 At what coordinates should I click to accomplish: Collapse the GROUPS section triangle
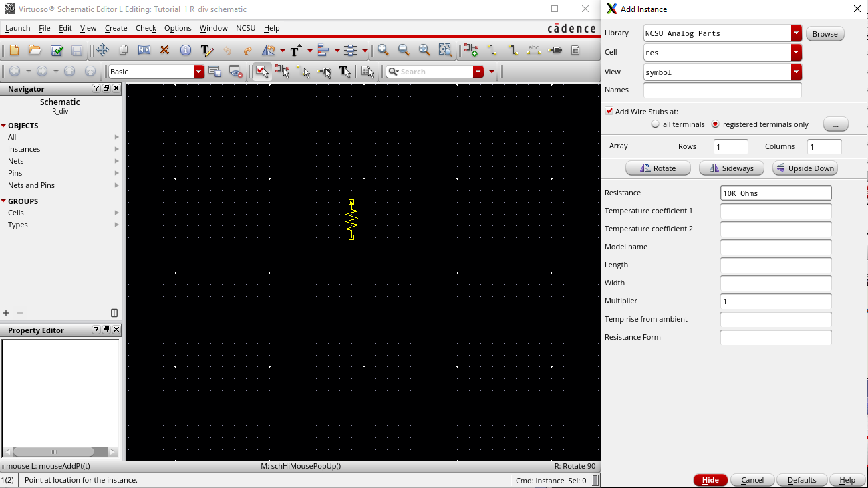[x=3, y=201]
